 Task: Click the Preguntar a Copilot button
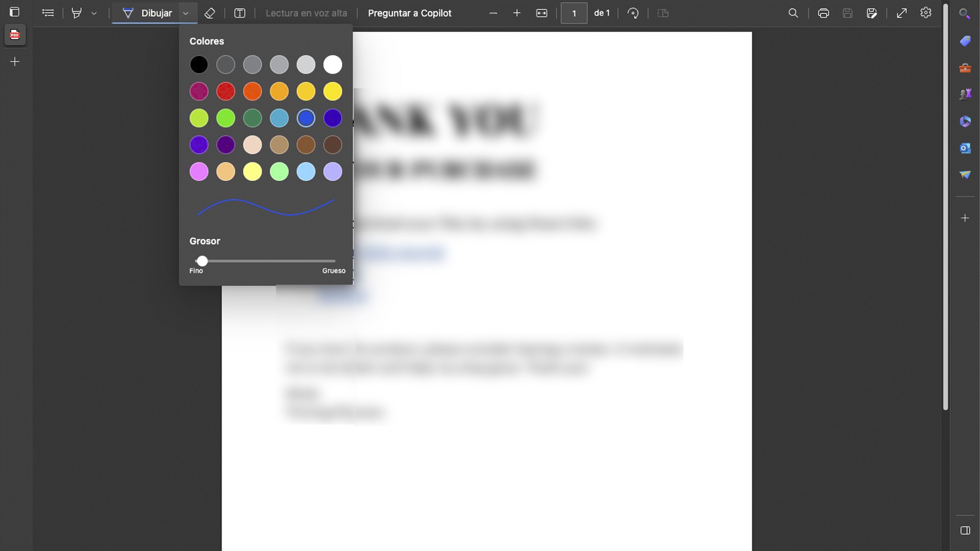pyautogui.click(x=409, y=13)
